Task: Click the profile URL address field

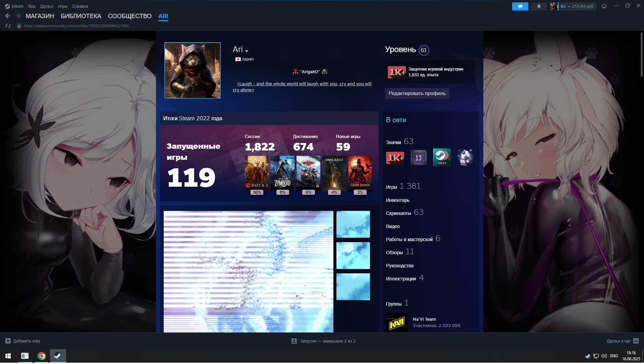Action: pos(76,26)
